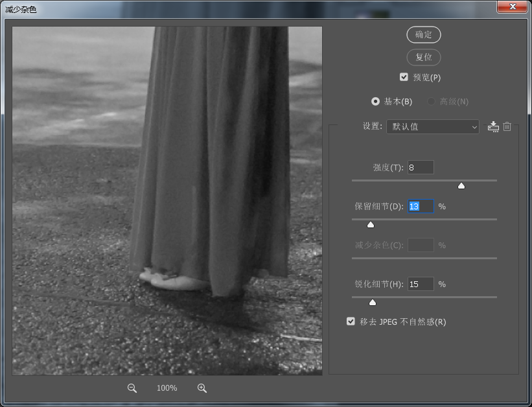Click the zoom out magnifier icon
Screen dimensions: 532x407
(132, 388)
